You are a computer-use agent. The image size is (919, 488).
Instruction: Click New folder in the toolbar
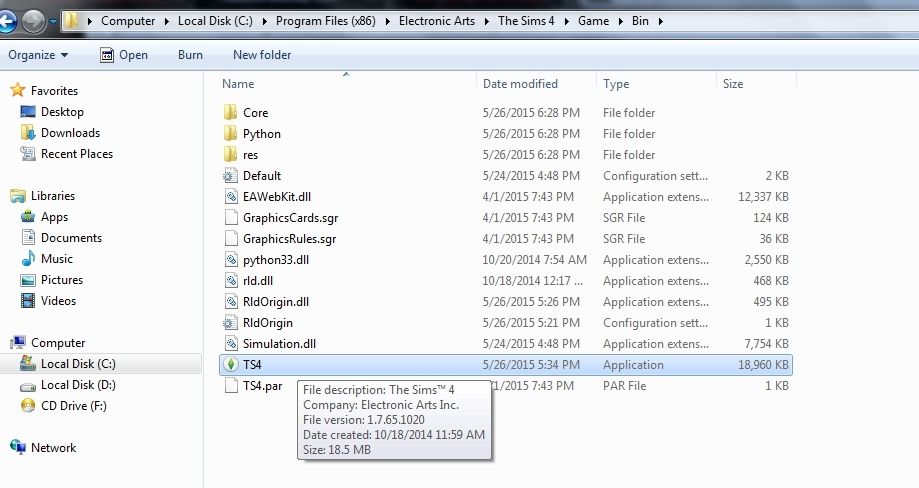pyautogui.click(x=262, y=55)
